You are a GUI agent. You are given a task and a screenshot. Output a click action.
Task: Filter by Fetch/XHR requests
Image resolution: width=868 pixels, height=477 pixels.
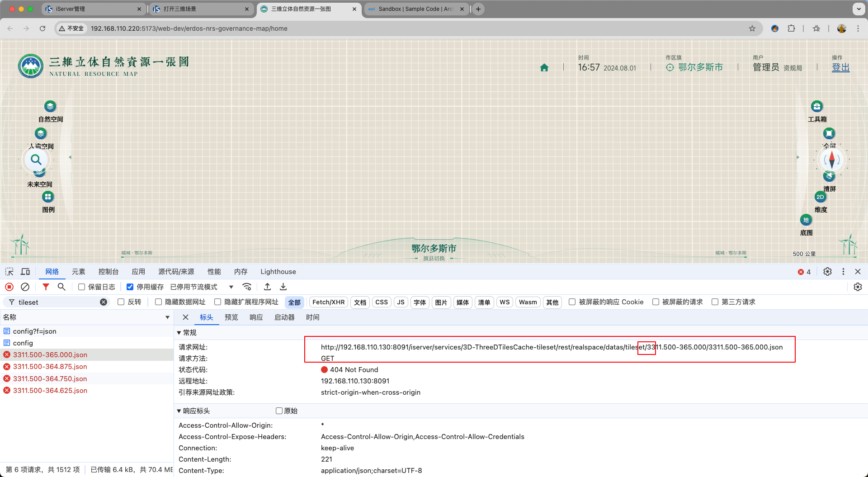point(329,302)
